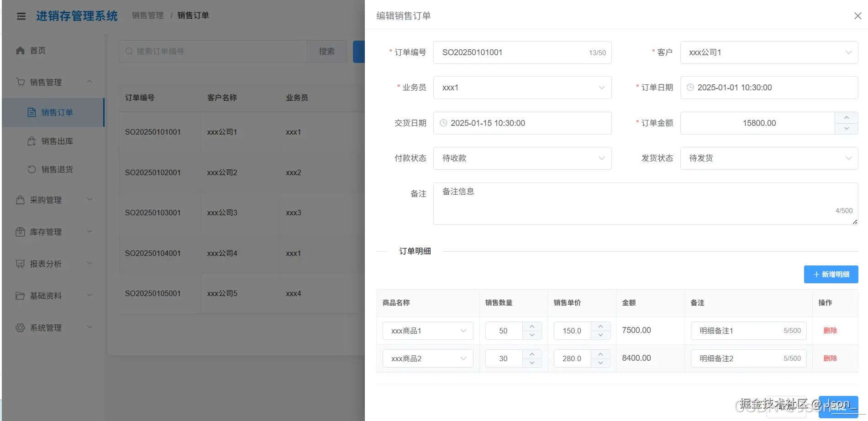The height and width of the screenshot is (421, 868).
Task: Click the bag icon beside 采购管理
Action: tap(20, 200)
